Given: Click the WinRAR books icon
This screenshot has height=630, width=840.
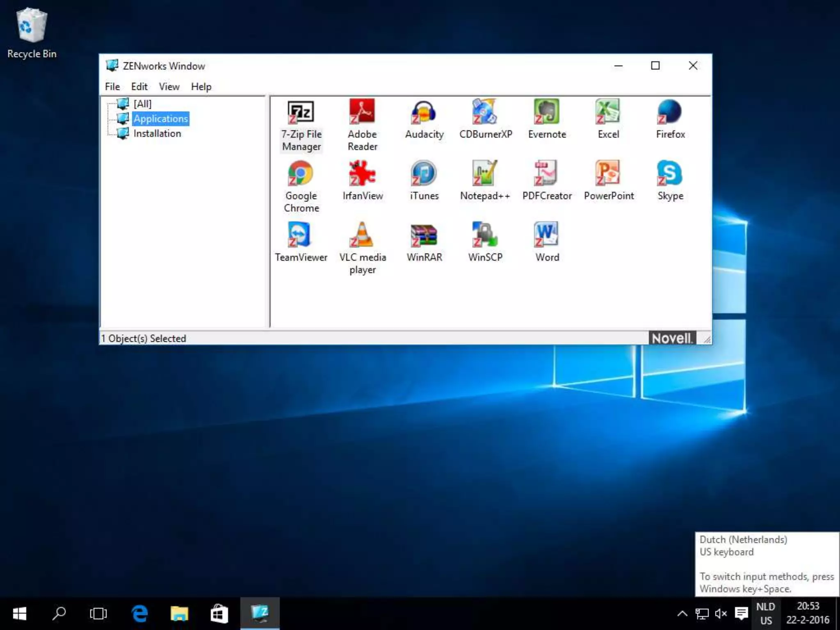Looking at the screenshot, I should (x=424, y=235).
